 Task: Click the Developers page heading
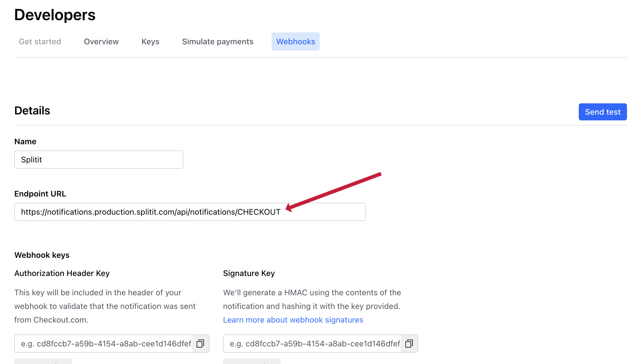55,15
